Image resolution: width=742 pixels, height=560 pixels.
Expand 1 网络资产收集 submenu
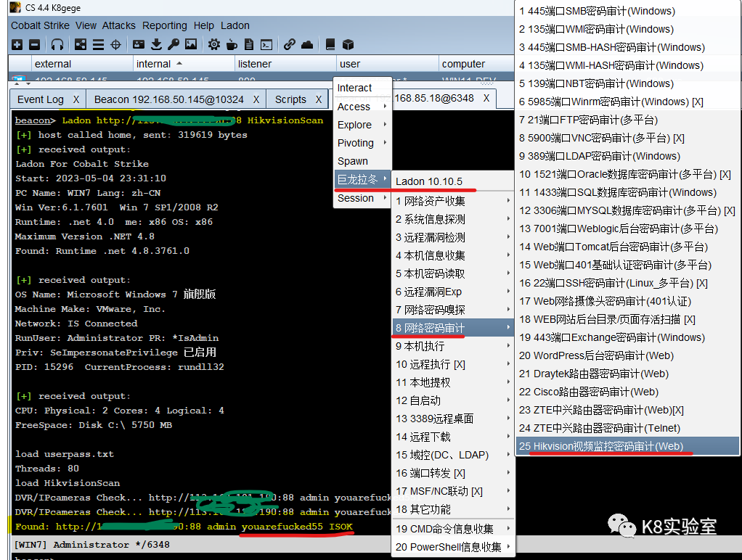click(x=453, y=201)
